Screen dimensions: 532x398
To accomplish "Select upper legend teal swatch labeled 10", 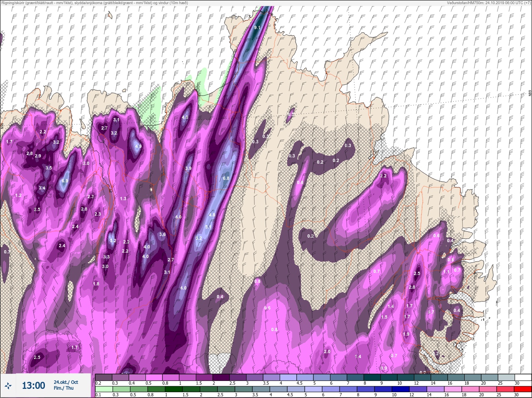I will 406,377.
